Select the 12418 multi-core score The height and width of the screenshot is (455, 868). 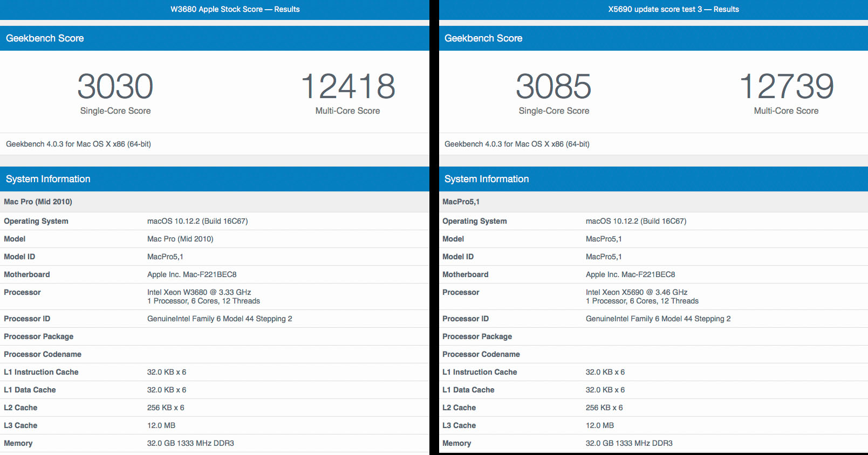[348, 86]
